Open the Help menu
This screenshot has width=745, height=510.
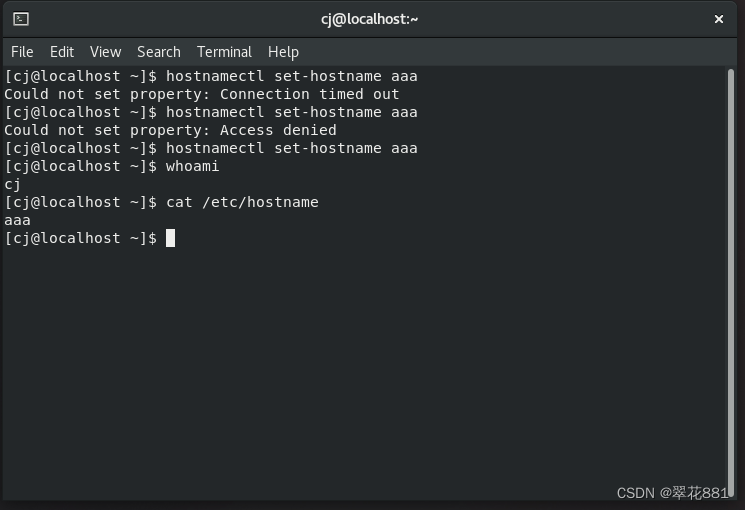(283, 52)
